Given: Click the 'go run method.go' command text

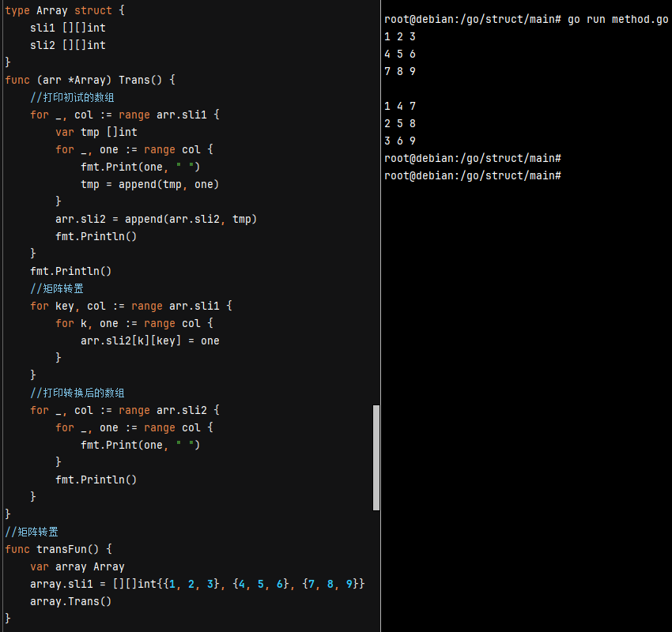Looking at the screenshot, I should [x=617, y=19].
